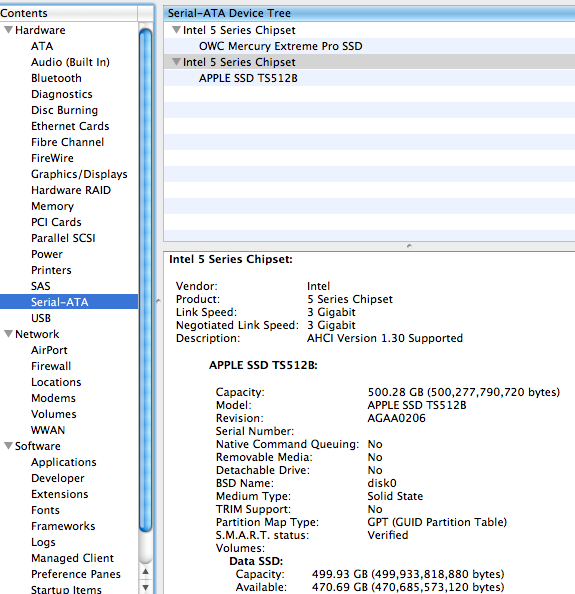Screen dimensions: 575x594
Task: Select Preference Panes entry
Action: tap(76, 574)
